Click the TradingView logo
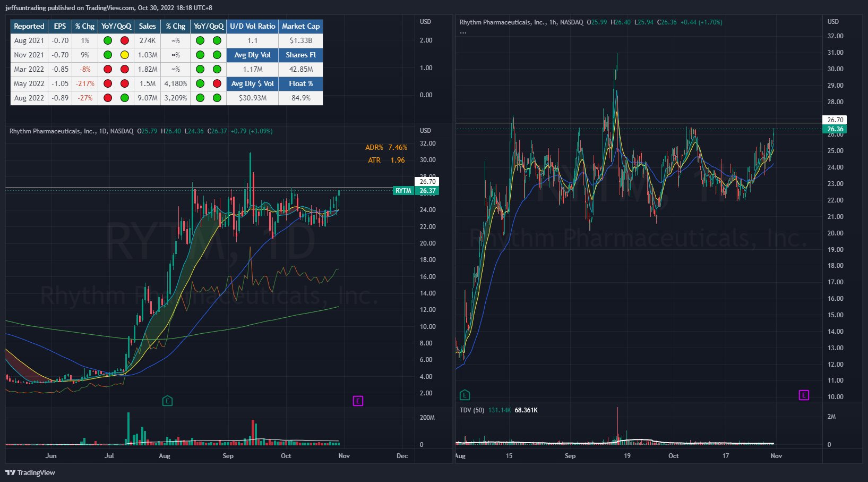The width and height of the screenshot is (868, 482). click(x=30, y=472)
